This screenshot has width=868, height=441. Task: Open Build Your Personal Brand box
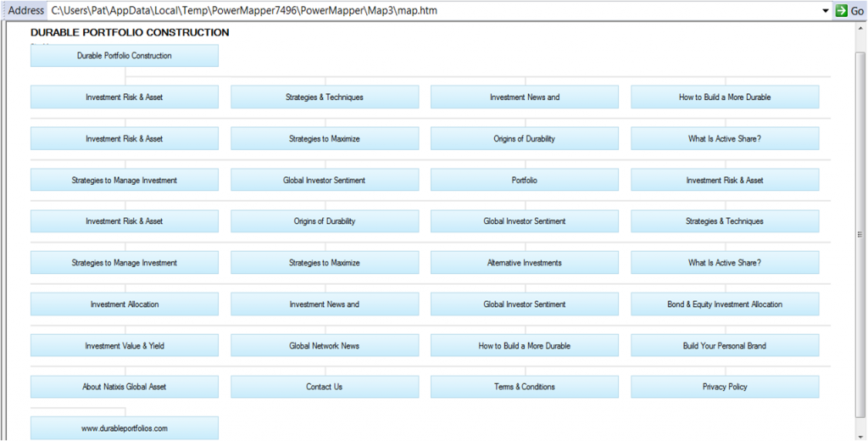pyautogui.click(x=726, y=346)
